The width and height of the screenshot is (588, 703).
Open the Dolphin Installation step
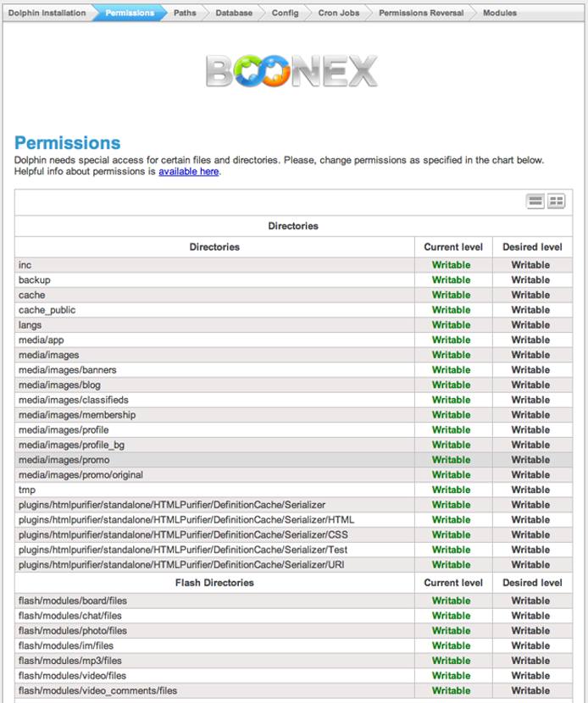coord(47,14)
